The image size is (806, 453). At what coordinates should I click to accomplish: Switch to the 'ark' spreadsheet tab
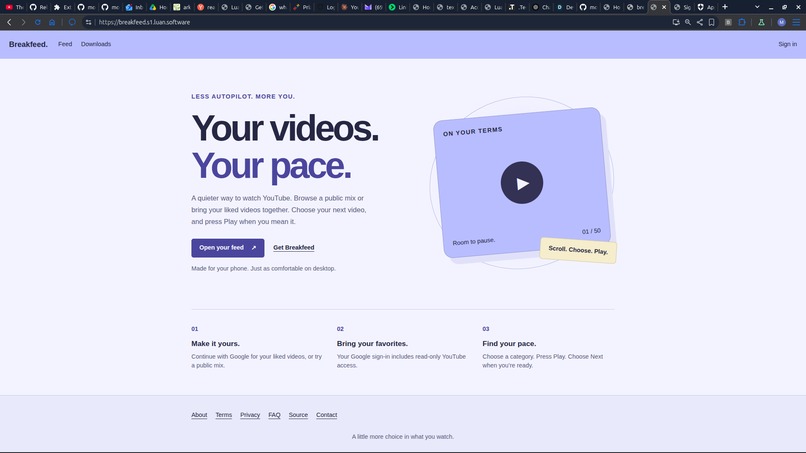coord(182,7)
